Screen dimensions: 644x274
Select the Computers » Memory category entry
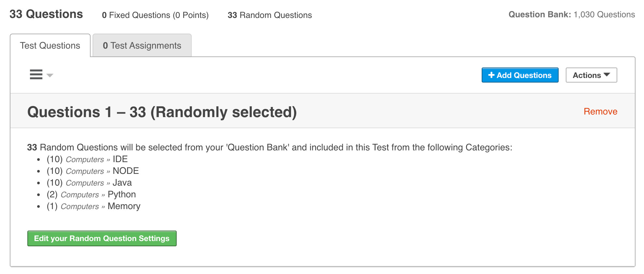[100, 206]
